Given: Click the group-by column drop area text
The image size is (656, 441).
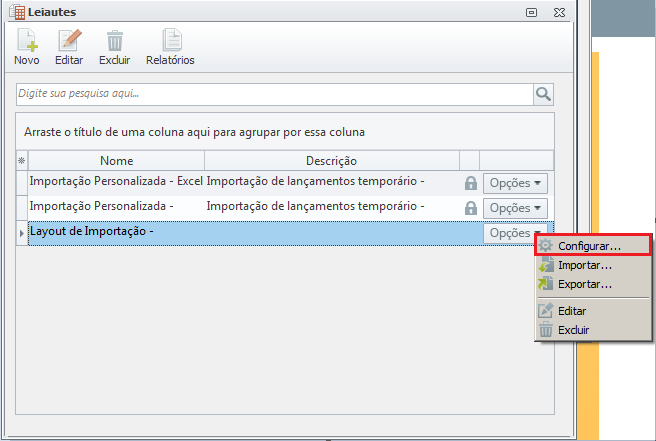Looking at the screenshot, I should [x=194, y=132].
